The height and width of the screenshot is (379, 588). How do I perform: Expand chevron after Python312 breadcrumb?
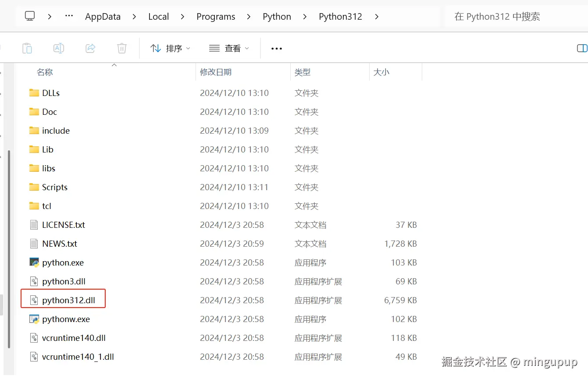[376, 17]
